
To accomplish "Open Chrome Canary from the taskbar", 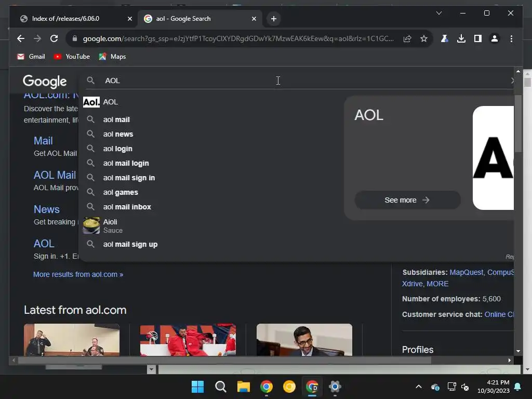I will [x=289, y=387].
